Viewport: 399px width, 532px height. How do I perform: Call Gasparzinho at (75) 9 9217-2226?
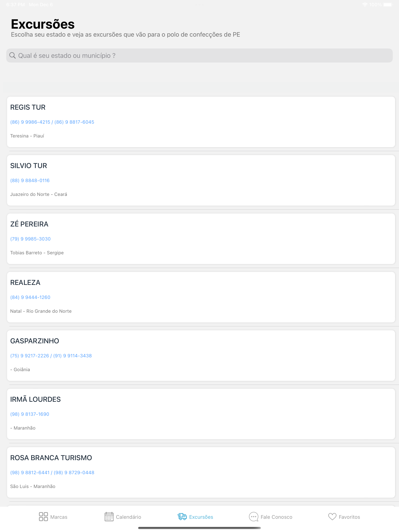tap(30, 356)
